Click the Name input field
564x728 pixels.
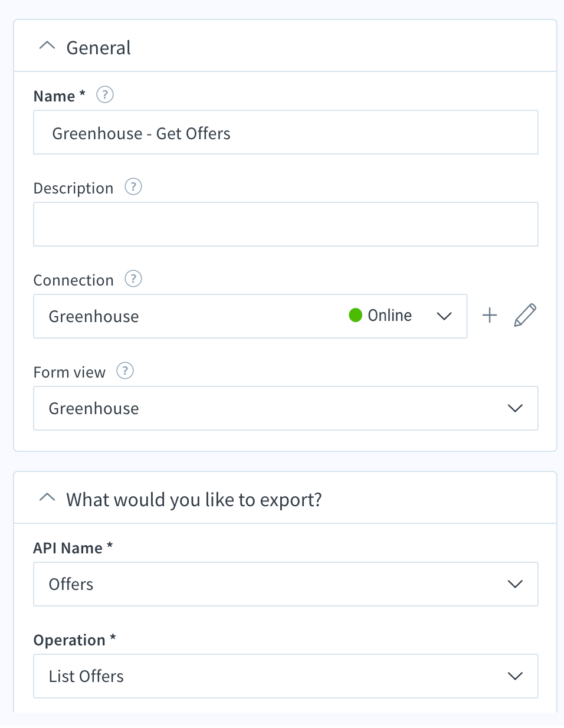pos(286,132)
